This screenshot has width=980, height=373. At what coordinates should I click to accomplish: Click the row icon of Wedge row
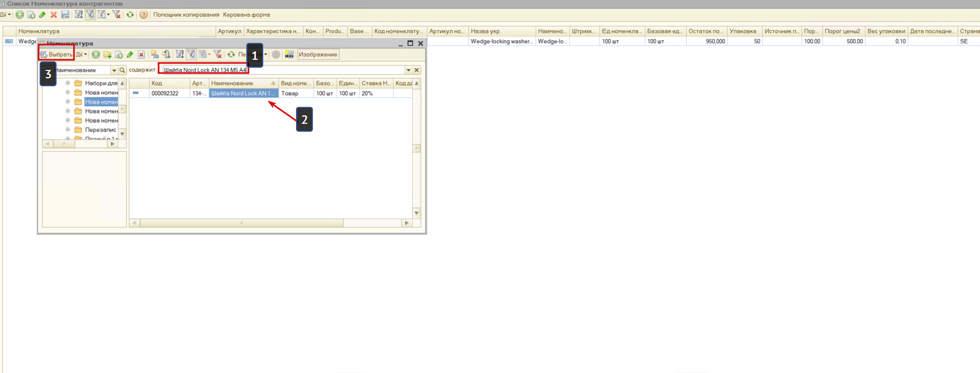[9, 41]
